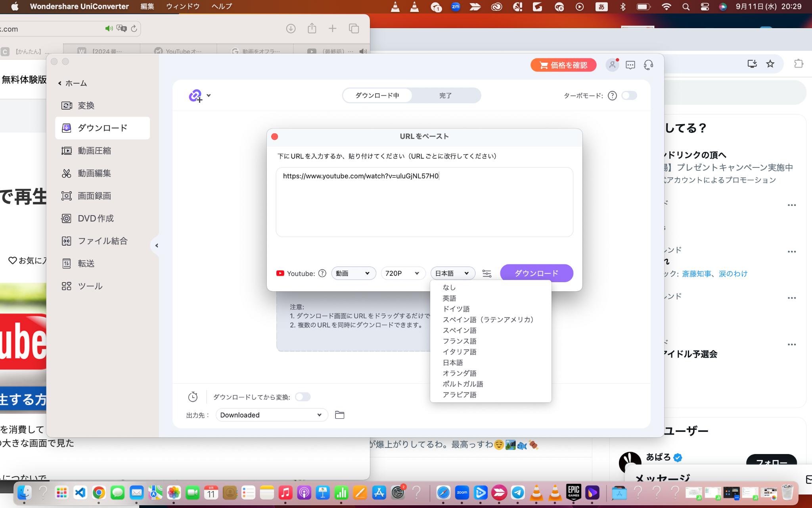Open the scheduled task clock icon
The width and height of the screenshot is (812, 508).
coord(193,397)
